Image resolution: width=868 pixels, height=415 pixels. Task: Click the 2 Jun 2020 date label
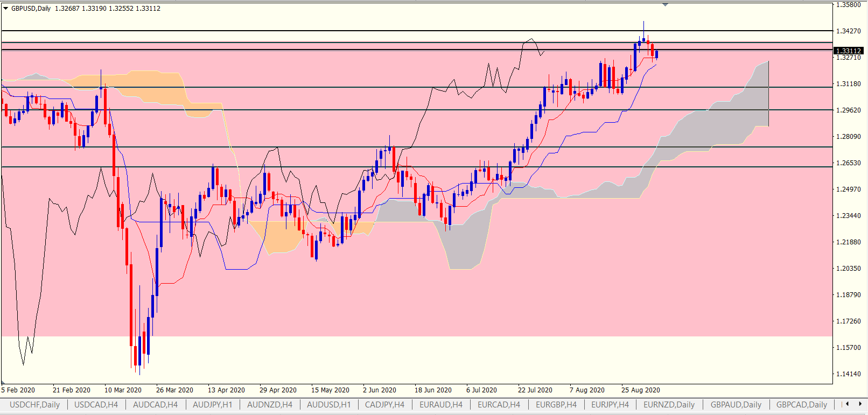click(x=380, y=390)
